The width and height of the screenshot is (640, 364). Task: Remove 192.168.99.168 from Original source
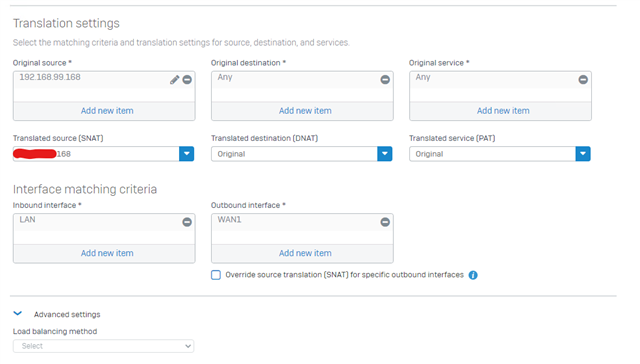click(187, 80)
